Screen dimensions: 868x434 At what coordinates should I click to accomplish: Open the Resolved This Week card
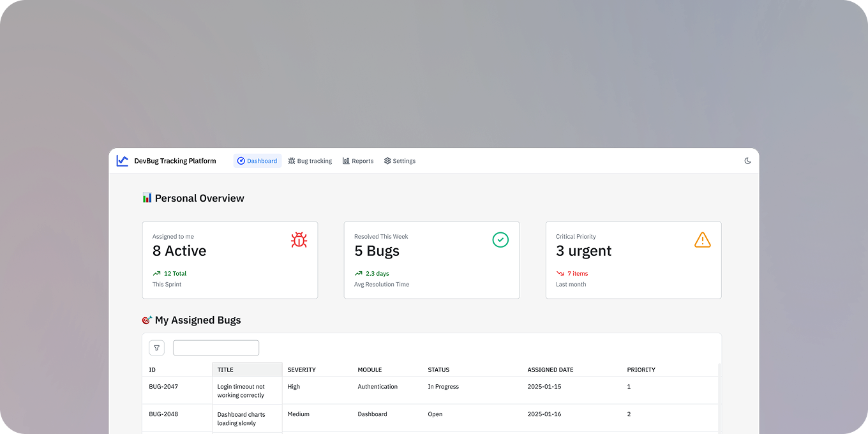click(431, 260)
